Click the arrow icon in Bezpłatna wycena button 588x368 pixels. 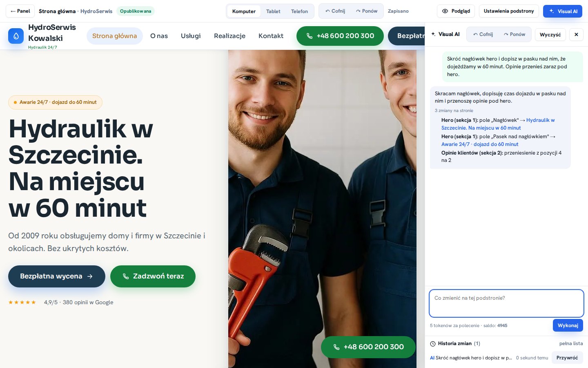[90, 276]
